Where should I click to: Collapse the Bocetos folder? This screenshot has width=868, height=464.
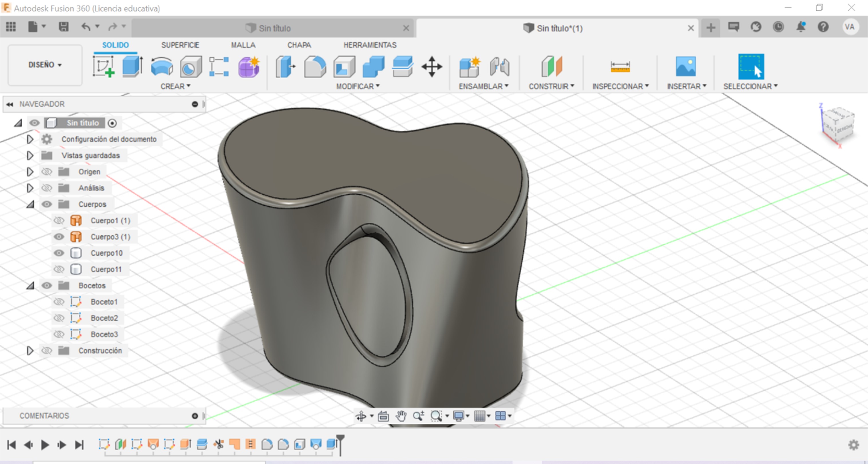click(31, 286)
